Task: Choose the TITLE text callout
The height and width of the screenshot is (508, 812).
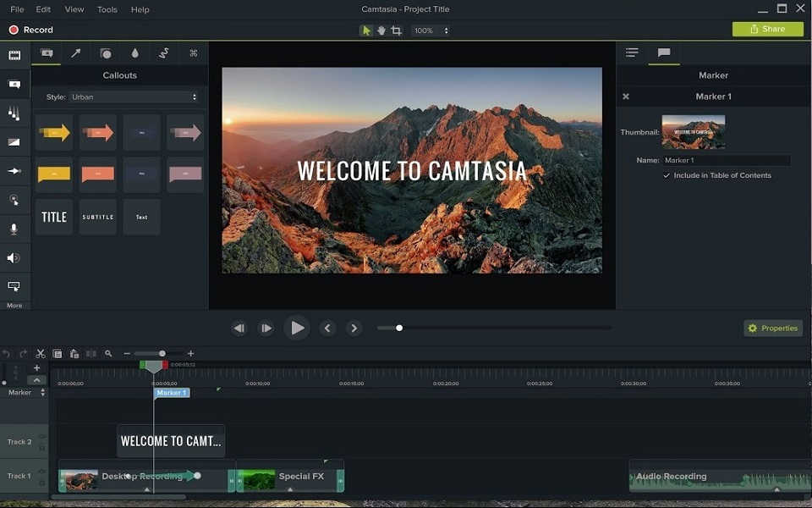Action: pos(54,217)
